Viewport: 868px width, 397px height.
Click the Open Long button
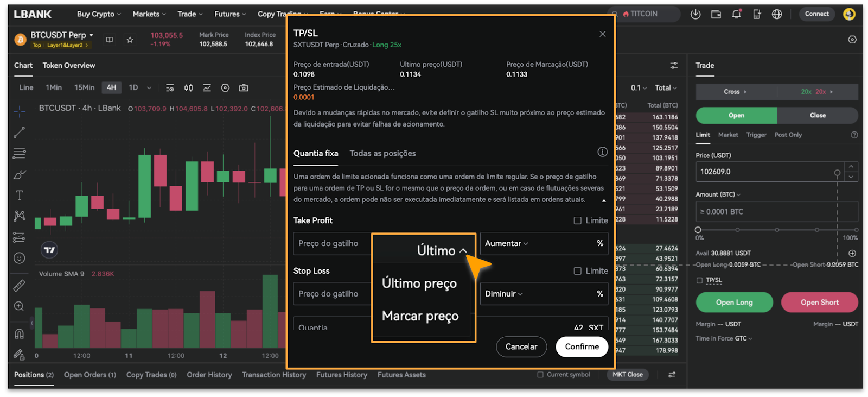point(735,303)
